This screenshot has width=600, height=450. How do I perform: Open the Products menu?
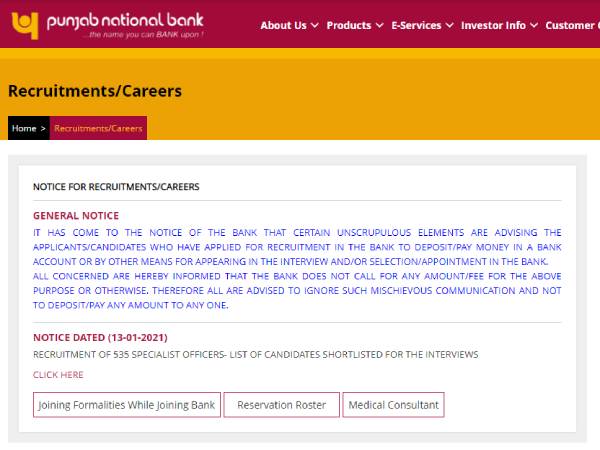(348, 25)
